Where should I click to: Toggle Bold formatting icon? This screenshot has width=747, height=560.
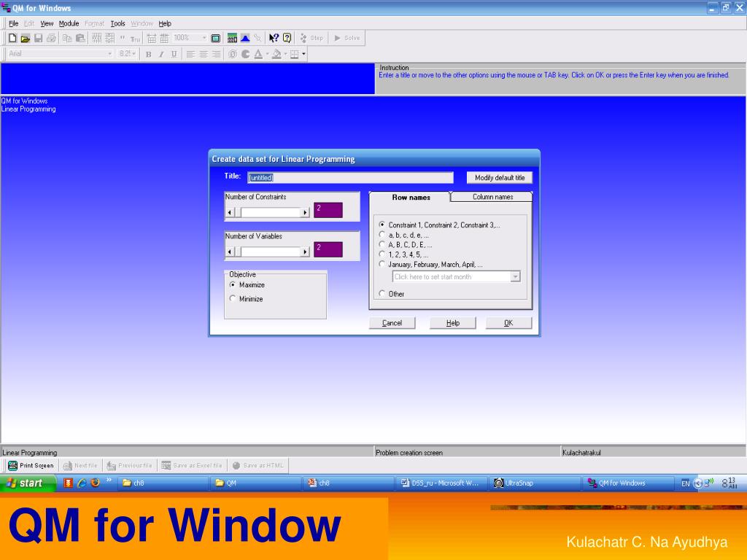[149, 54]
